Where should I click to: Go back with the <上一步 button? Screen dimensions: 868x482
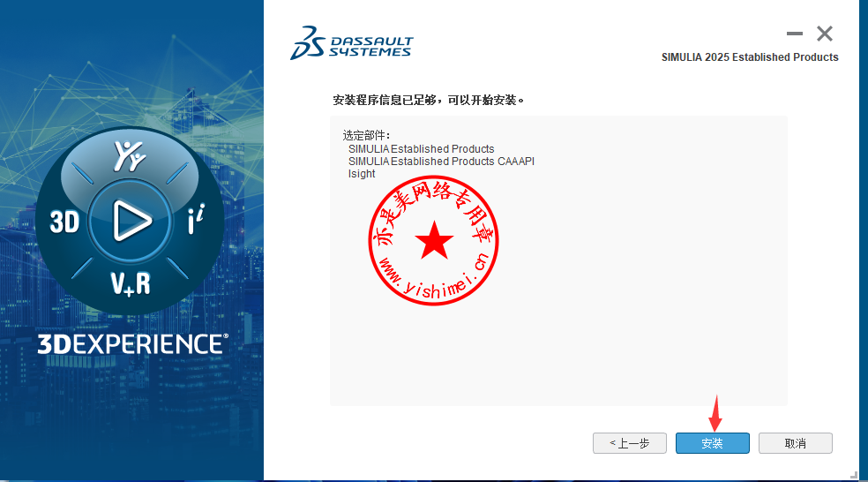pos(630,443)
